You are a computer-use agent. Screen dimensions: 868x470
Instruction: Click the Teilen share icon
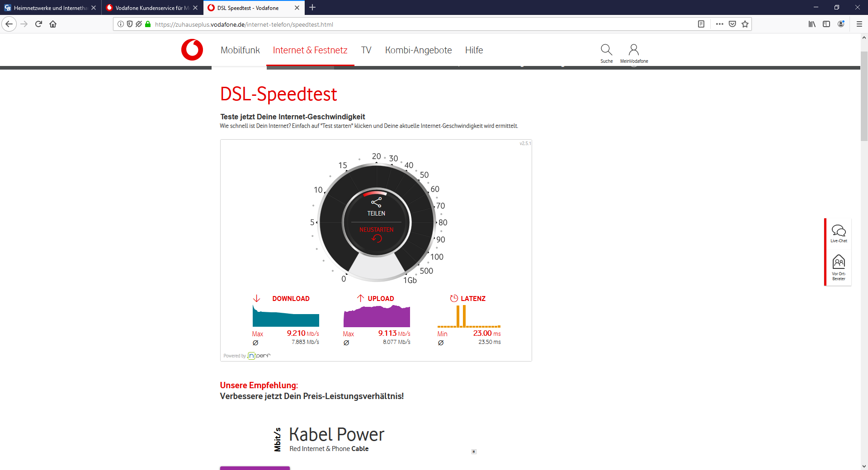click(376, 206)
